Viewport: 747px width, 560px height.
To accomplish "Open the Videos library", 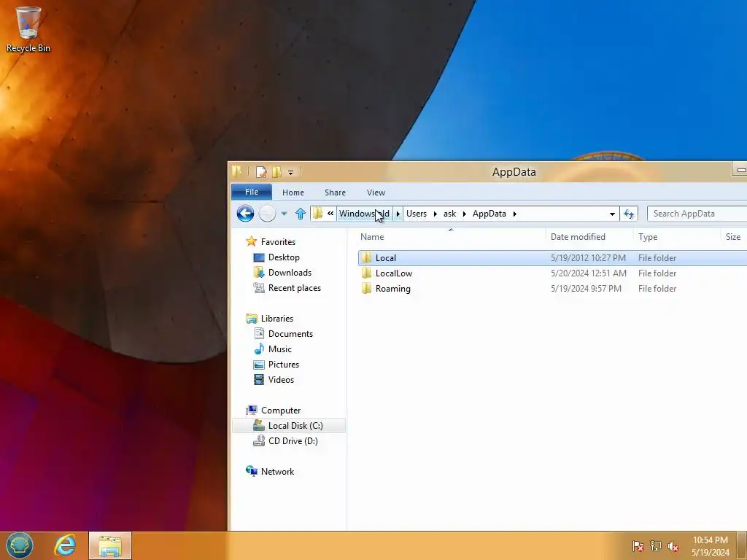I will pos(281,379).
